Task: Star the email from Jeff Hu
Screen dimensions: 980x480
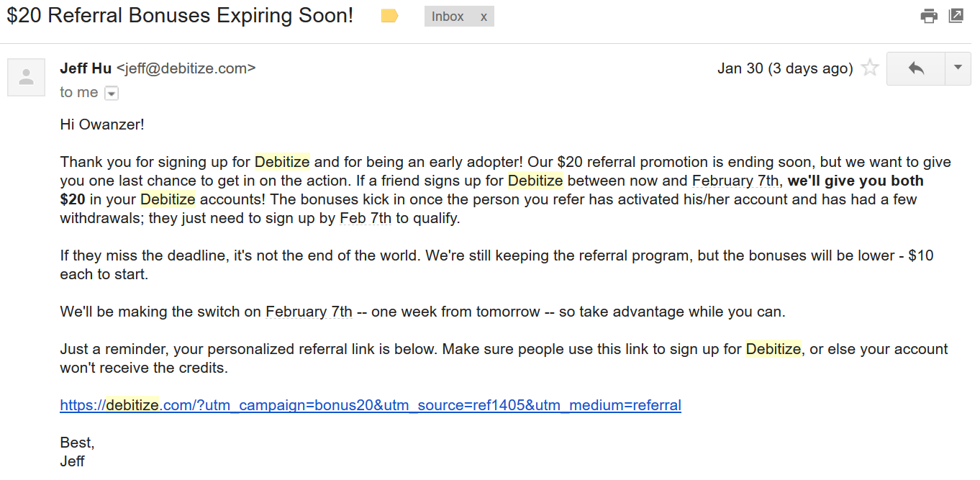Action: (870, 68)
